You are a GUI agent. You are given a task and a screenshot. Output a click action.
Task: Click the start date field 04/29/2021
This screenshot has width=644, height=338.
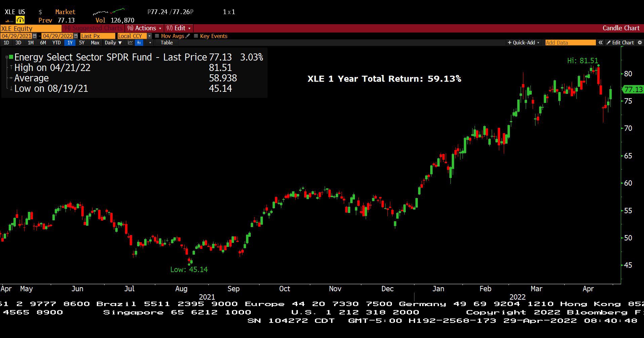click(16, 36)
